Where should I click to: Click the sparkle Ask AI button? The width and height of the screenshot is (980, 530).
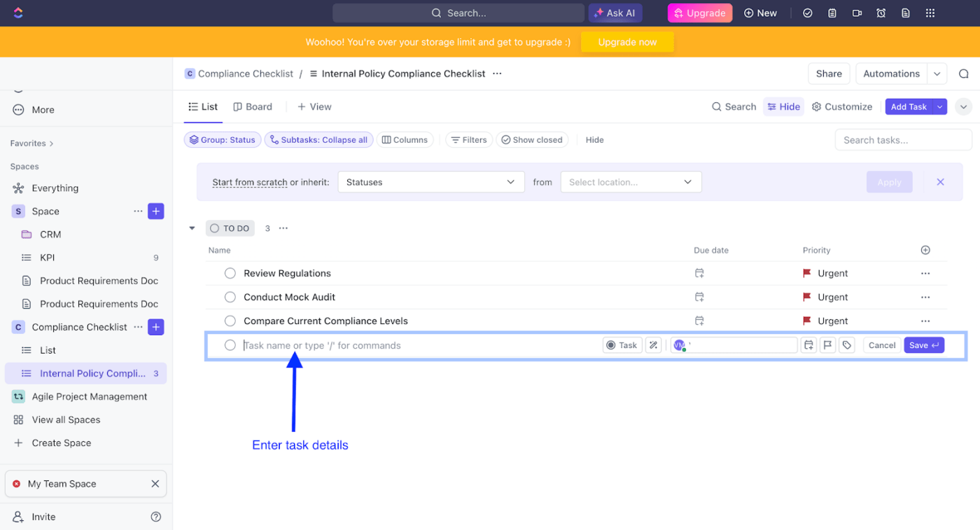[615, 13]
